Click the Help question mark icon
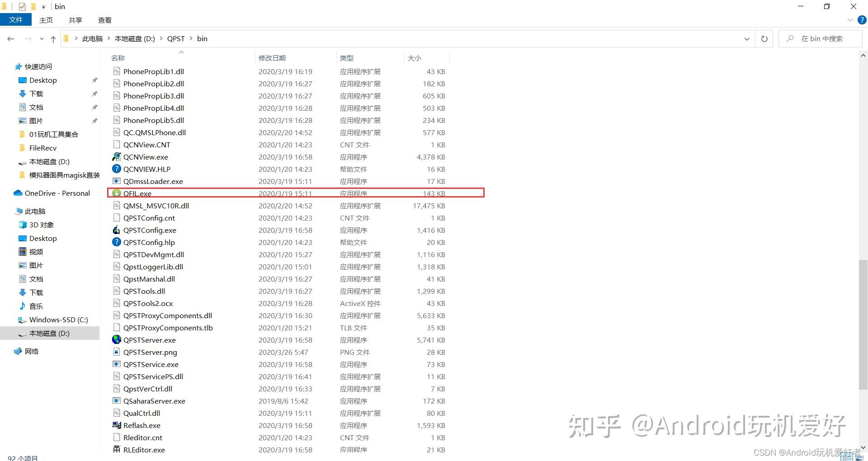The width and height of the screenshot is (868, 461). 862,20
